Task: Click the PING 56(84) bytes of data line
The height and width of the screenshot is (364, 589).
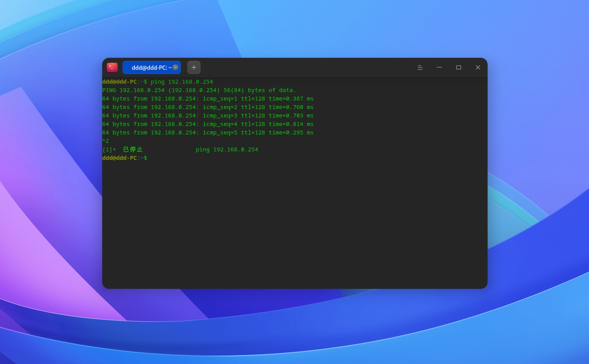Action: click(x=199, y=90)
